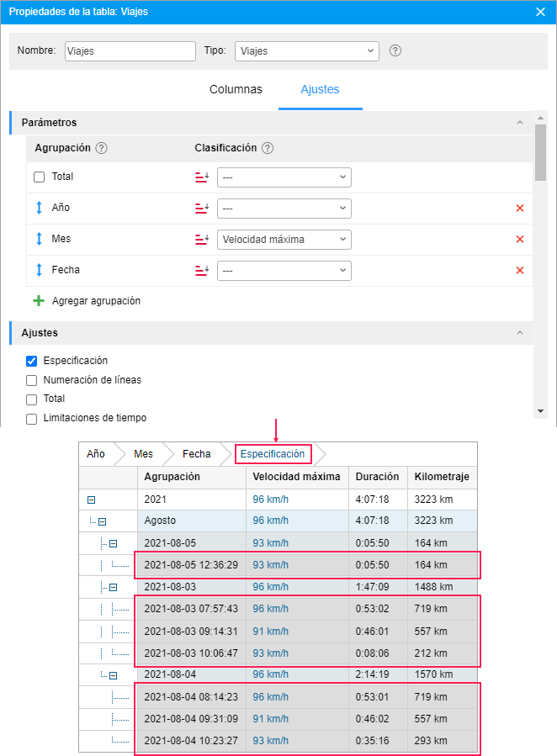Click reorder arrows for Fecha grouping
Screen dimensions: 557x756
[x=39, y=270]
